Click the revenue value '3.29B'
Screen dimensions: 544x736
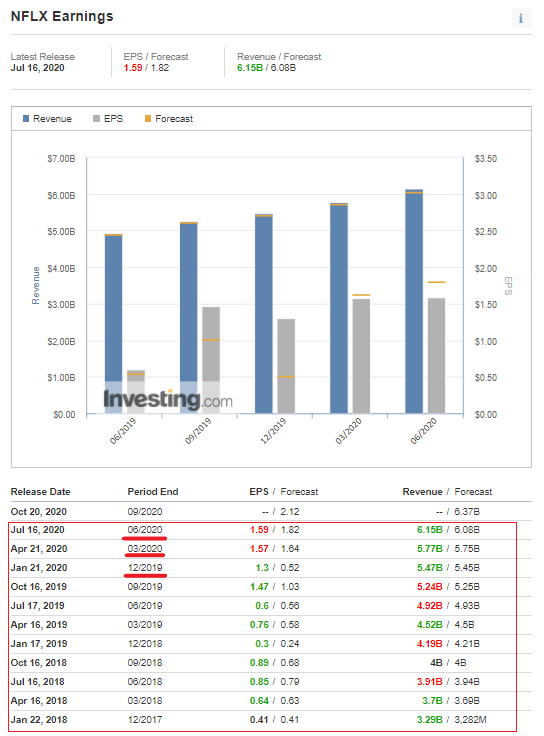coord(429,720)
